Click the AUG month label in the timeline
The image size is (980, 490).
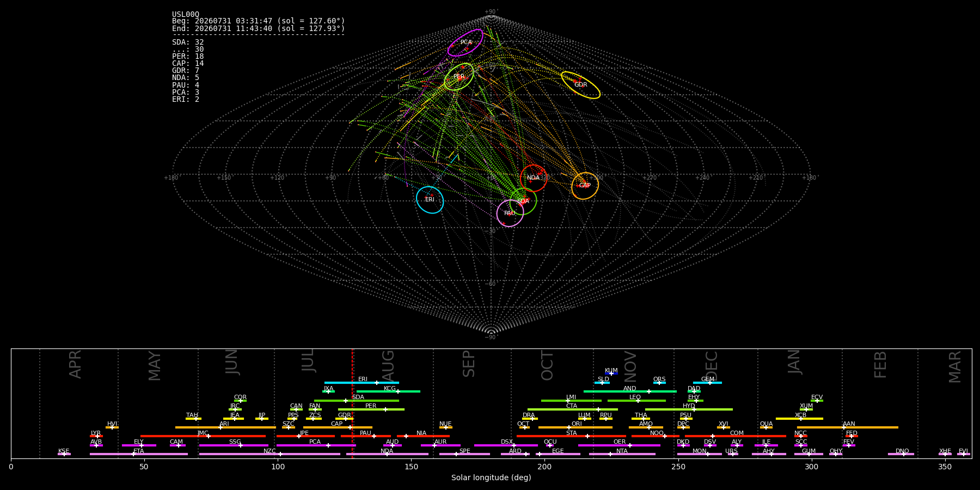[388, 364]
